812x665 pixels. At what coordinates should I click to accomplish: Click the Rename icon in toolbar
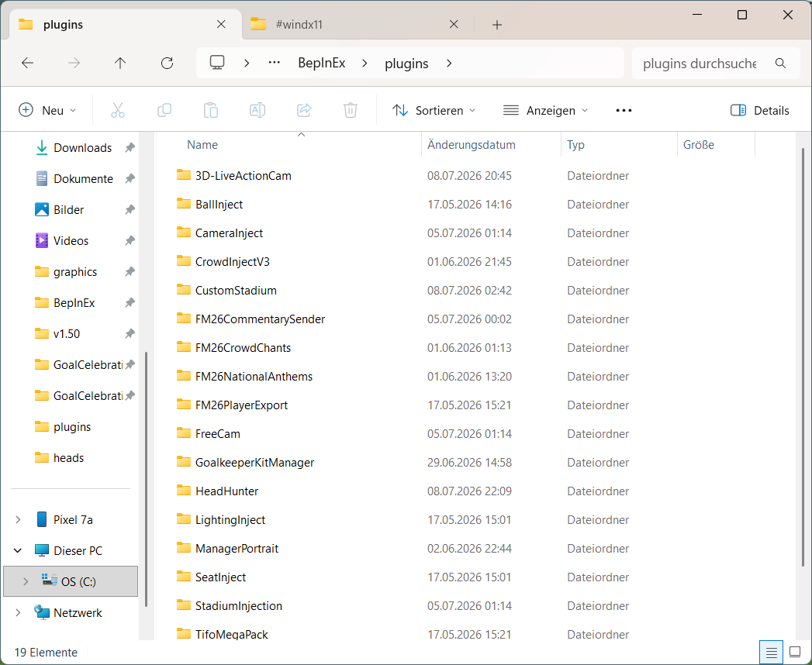(257, 110)
